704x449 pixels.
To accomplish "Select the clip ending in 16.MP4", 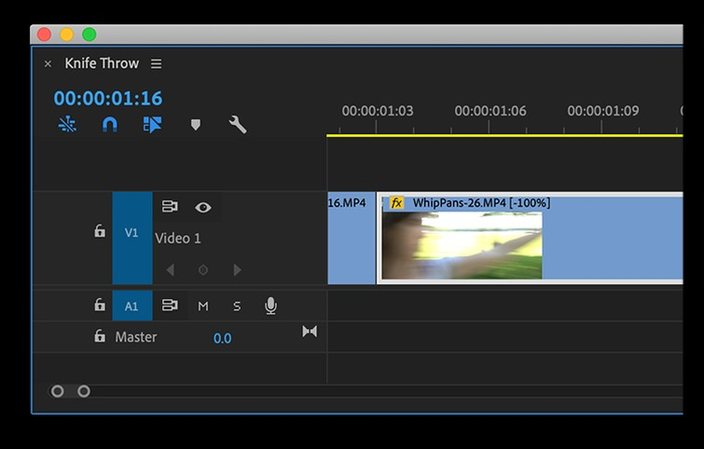I will (x=352, y=238).
